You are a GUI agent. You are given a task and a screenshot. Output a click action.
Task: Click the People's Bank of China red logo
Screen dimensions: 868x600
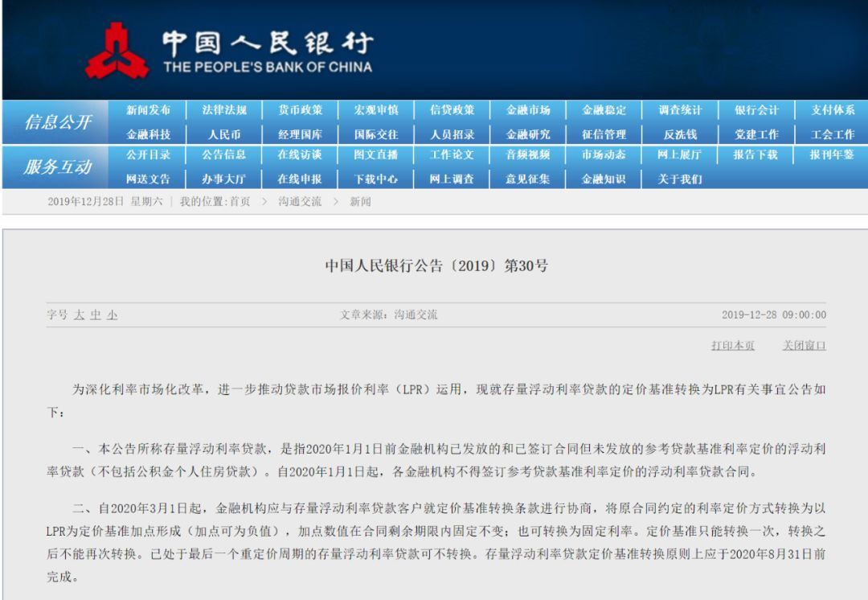[x=117, y=51]
